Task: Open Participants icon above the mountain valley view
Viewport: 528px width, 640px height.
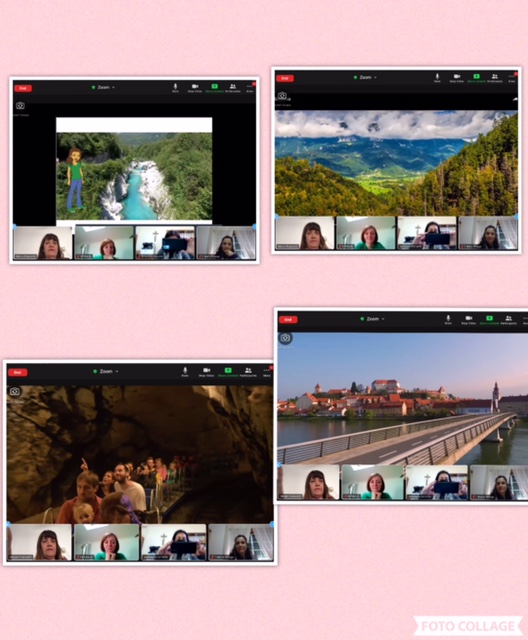Action: pos(495,78)
